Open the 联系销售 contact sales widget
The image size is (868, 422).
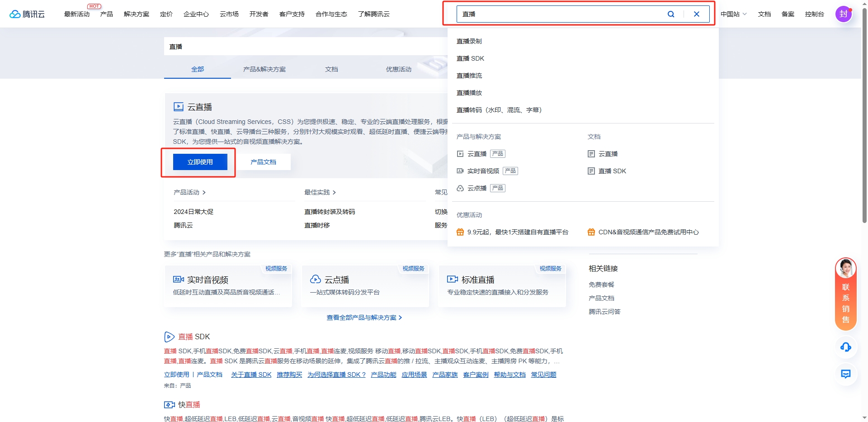[x=846, y=294]
